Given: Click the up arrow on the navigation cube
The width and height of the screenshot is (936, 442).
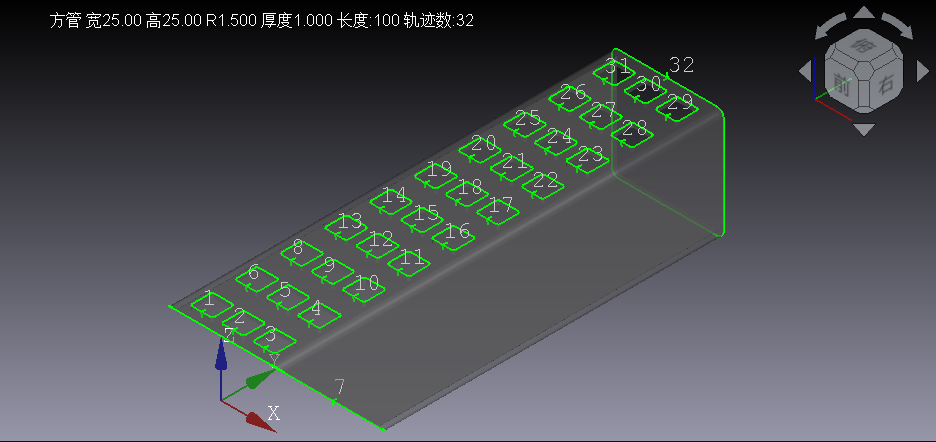Looking at the screenshot, I should (x=864, y=13).
